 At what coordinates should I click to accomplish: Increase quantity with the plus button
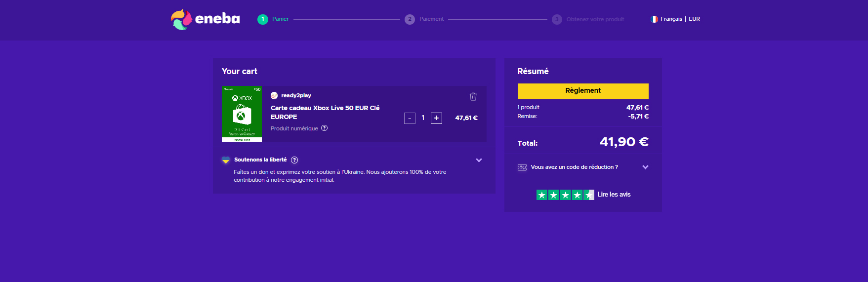click(x=436, y=118)
